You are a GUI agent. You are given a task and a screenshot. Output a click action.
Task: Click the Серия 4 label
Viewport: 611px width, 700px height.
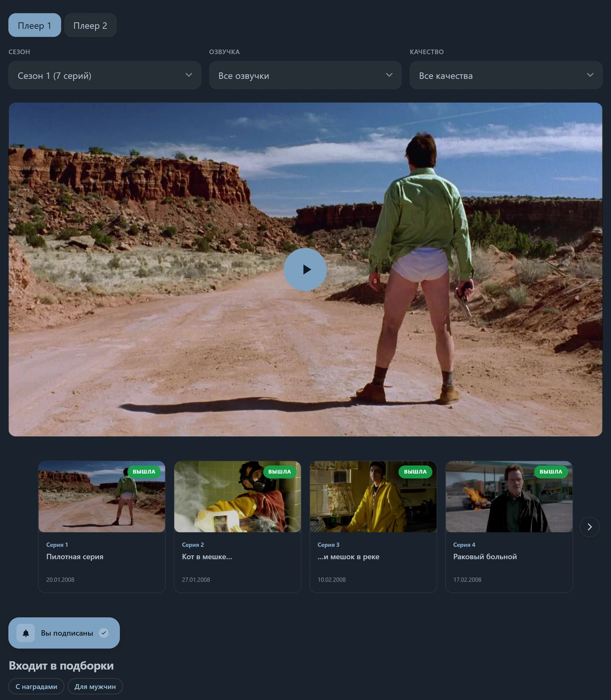464,545
